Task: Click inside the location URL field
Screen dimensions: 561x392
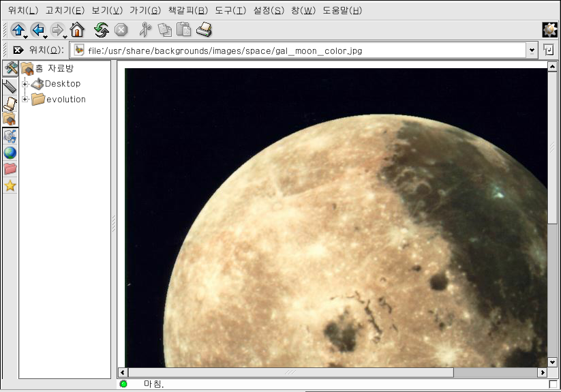Action: pos(300,50)
